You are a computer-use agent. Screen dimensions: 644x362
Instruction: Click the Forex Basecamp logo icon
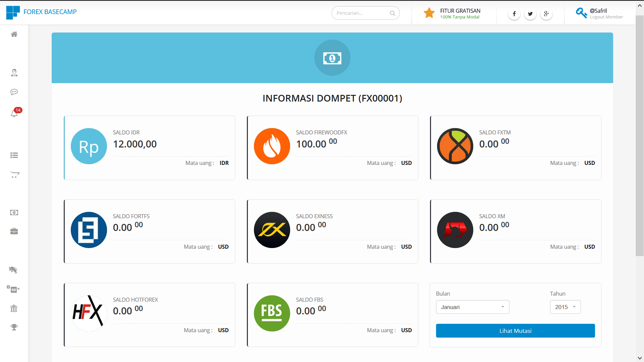click(x=13, y=12)
